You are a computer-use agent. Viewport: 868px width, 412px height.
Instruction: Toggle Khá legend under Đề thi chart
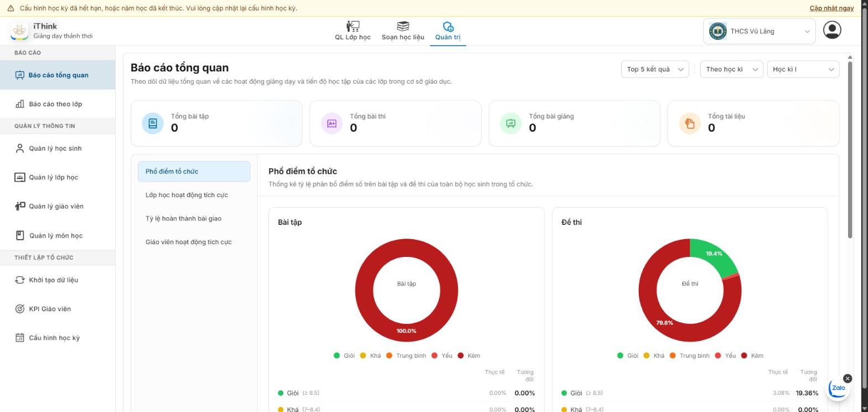tap(653, 356)
